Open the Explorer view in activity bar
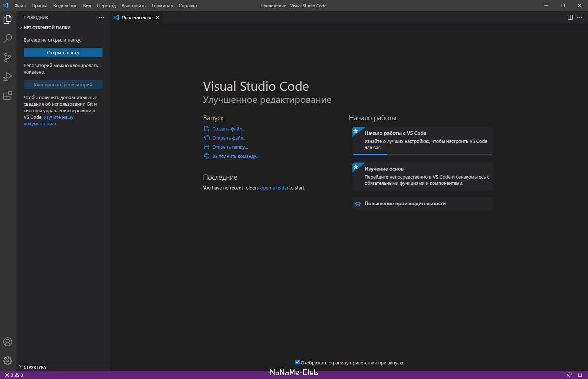Image resolution: width=588 pixels, height=379 pixels. 8,20
